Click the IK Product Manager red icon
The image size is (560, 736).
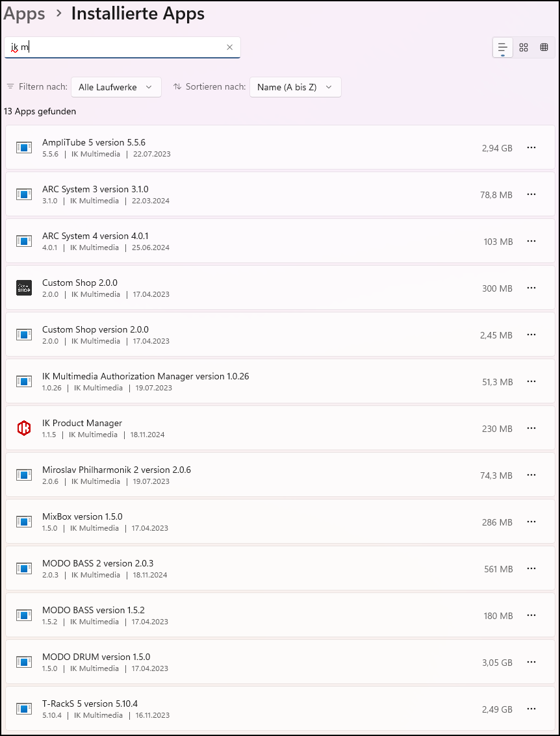[24, 428]
